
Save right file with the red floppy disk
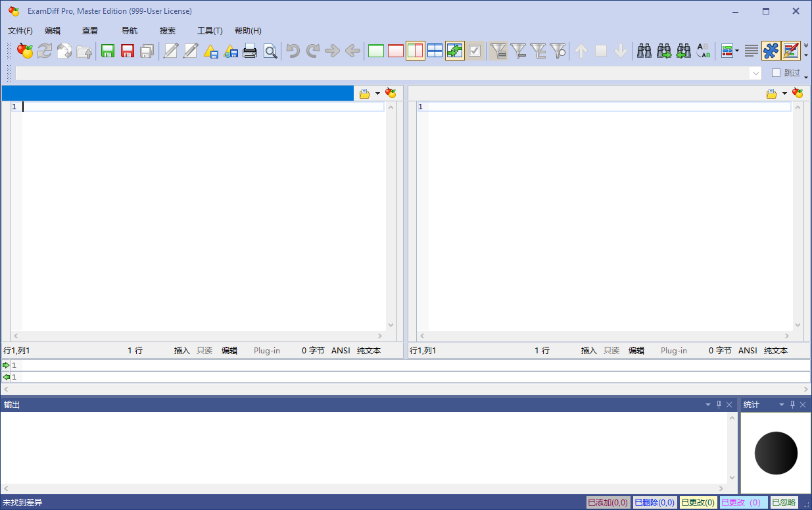(128, 51)
